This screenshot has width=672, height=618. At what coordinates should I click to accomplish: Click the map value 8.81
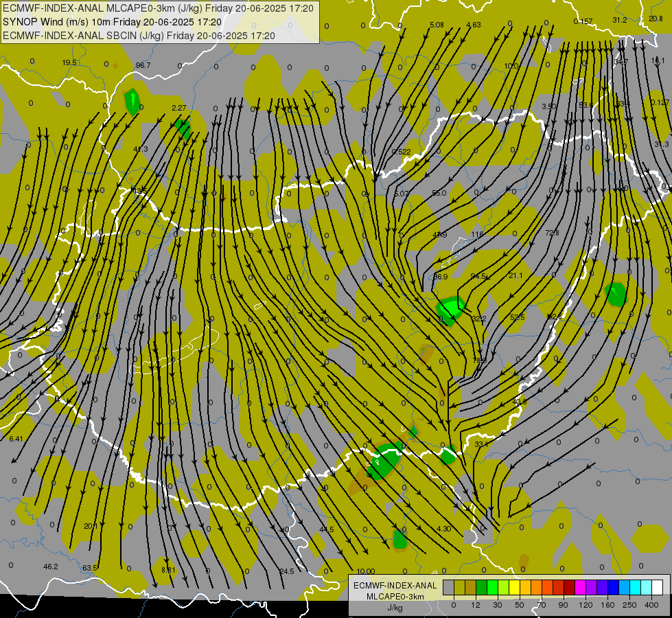[x=168, y=570]
